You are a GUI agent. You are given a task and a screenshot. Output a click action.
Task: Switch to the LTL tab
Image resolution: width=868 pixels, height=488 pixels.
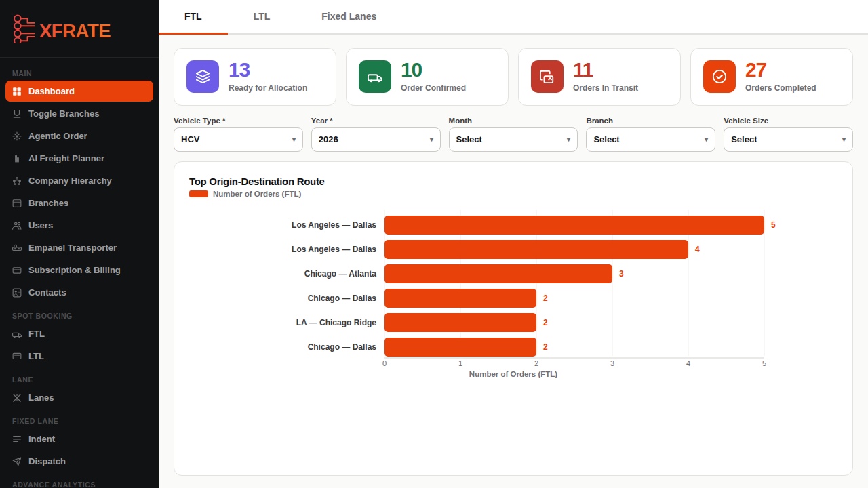(x=261, y=16)
